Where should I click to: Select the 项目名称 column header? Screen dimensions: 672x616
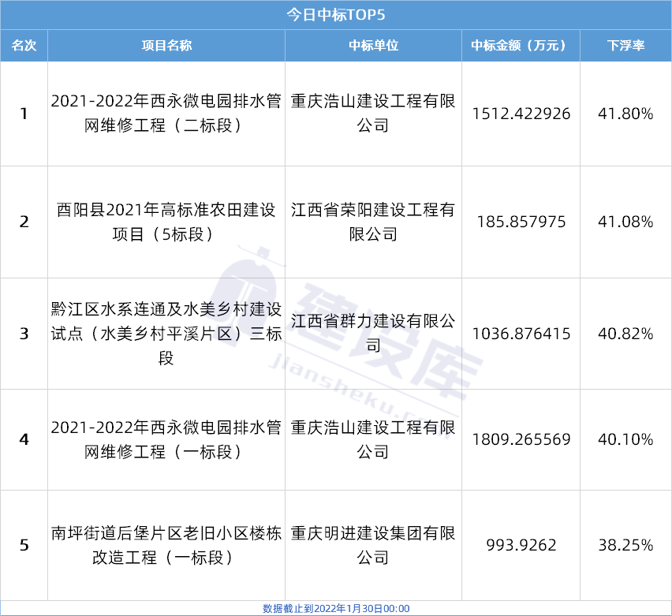tap(166, 46)
